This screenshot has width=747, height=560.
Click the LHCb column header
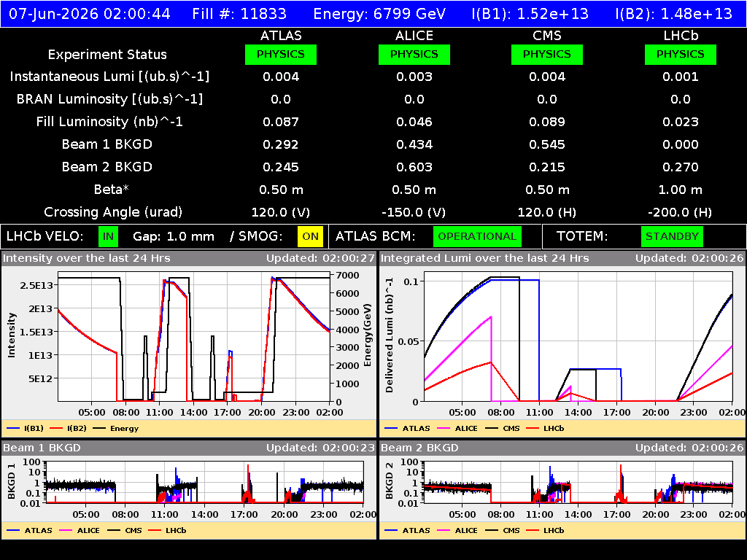click(681, 36)
